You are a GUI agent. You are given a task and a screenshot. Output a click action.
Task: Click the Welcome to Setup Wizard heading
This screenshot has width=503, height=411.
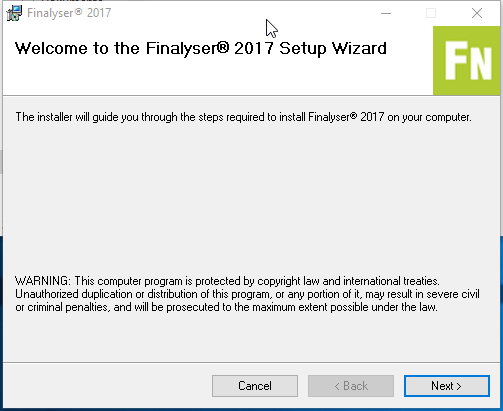pos(201,49)
